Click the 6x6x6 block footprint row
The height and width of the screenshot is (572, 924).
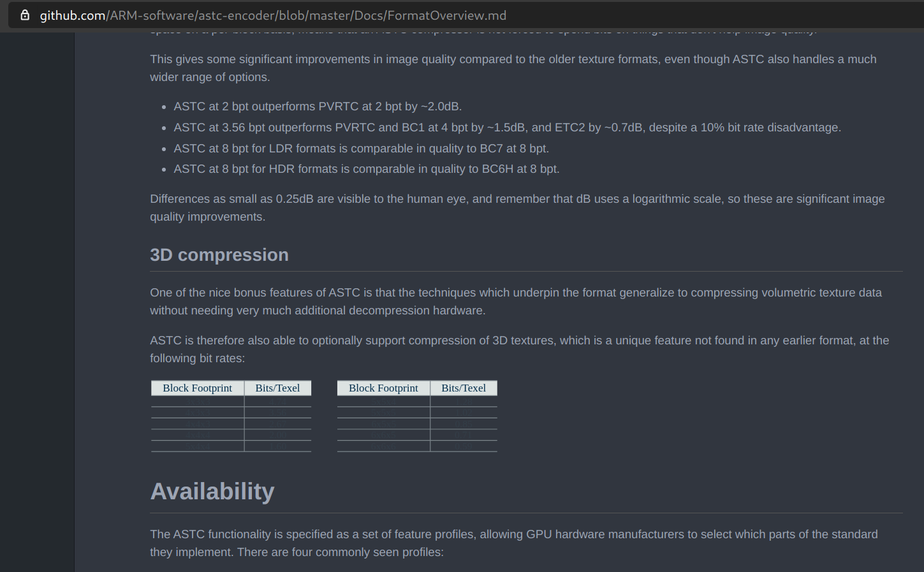[383, 444]
